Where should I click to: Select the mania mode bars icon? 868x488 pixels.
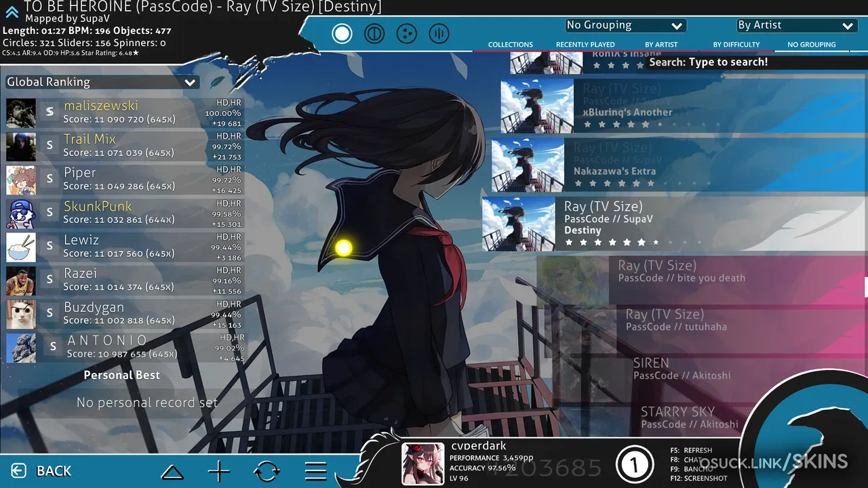click(439, 33)
